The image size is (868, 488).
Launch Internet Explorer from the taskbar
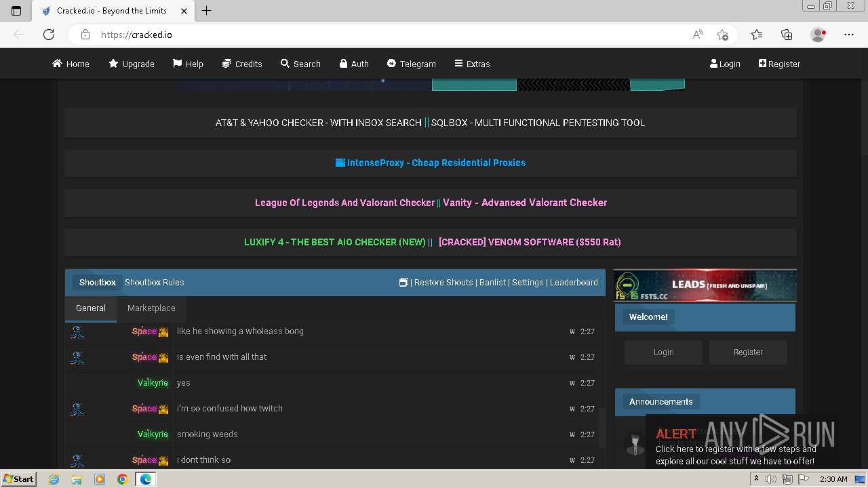click(54, 479)
